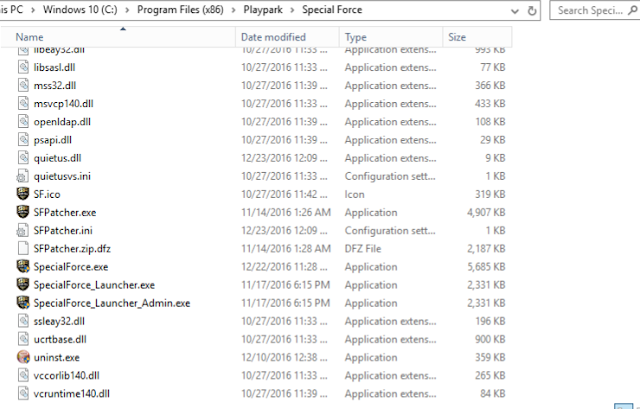
Task: Click the 5,685 KB size value
Action: coord(486,267)
